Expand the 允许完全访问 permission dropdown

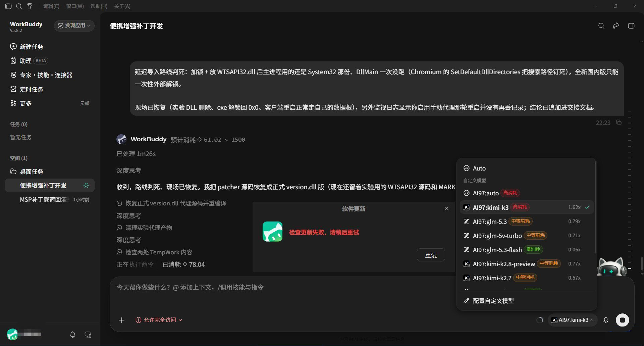(159, 320)
